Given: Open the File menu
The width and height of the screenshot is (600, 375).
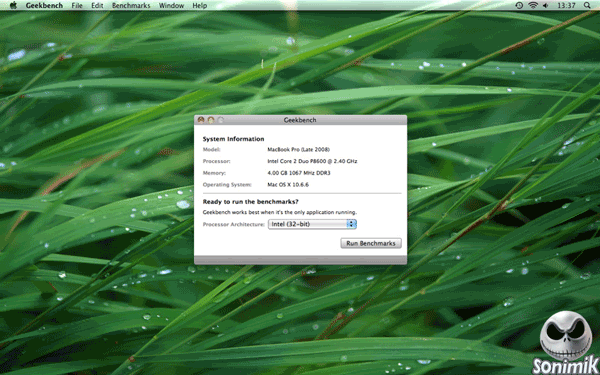Looking at the screenshot, I should 77,5.
